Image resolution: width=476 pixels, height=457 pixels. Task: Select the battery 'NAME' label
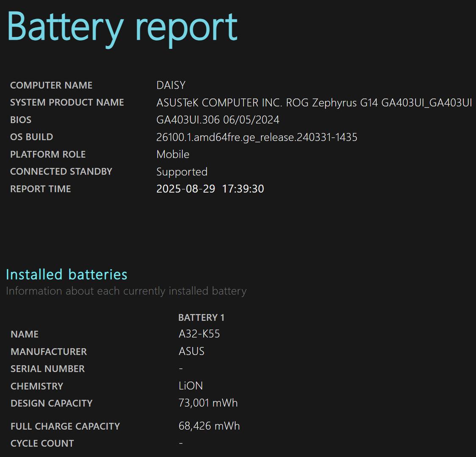pyautogui.click(x=25, y=334)
